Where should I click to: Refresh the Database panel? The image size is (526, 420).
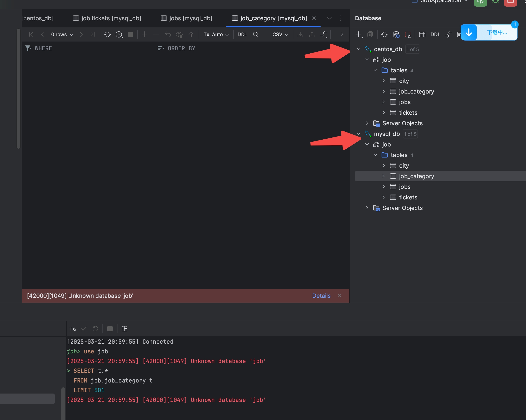385,34
